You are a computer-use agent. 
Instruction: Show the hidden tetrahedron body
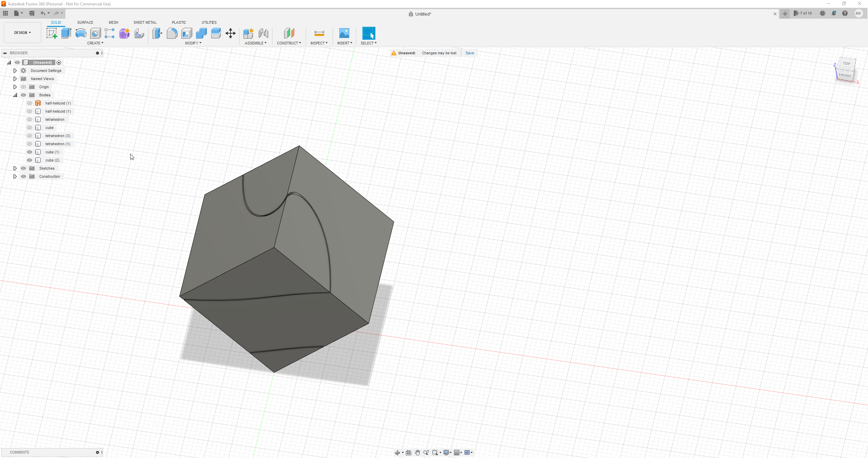pos(29,119)
